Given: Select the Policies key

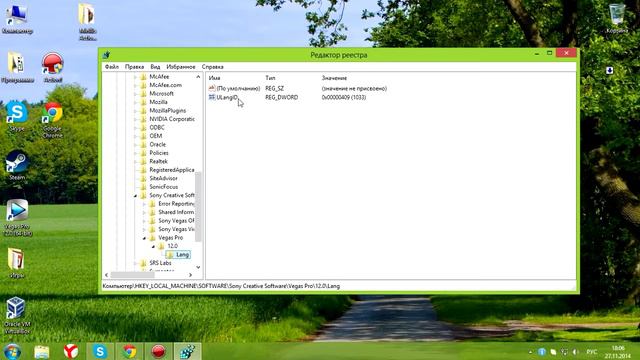Looking at the screenshot, I should tap(159, 153).
